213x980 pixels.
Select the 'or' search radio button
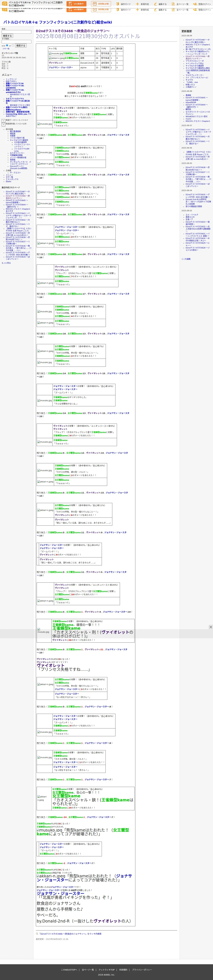click(x=13, y=45)
